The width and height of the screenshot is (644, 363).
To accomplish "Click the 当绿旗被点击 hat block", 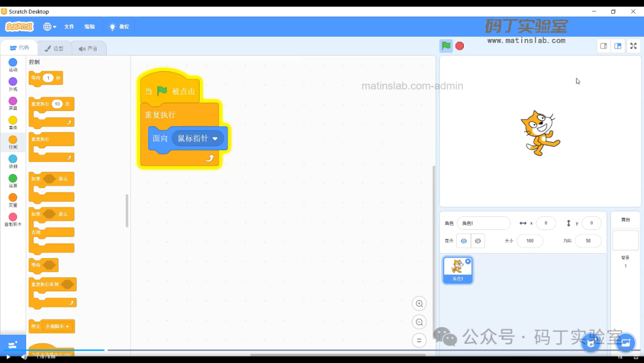I will point(169,89).
